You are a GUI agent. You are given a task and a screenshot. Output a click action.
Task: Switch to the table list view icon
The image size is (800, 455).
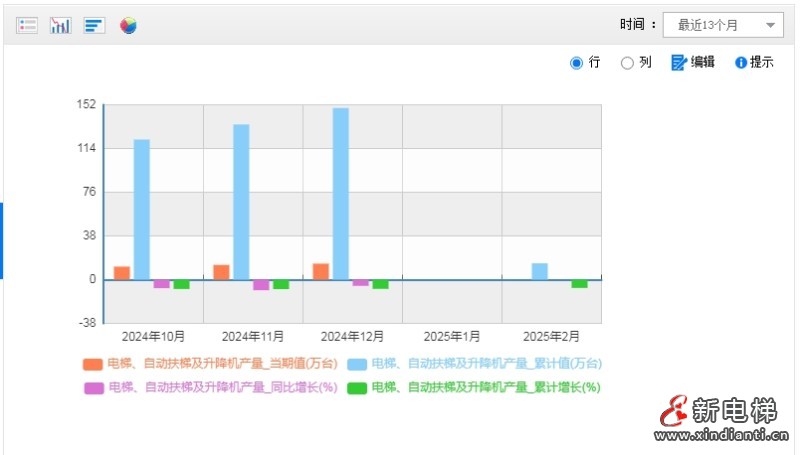[x=27, y=25]
